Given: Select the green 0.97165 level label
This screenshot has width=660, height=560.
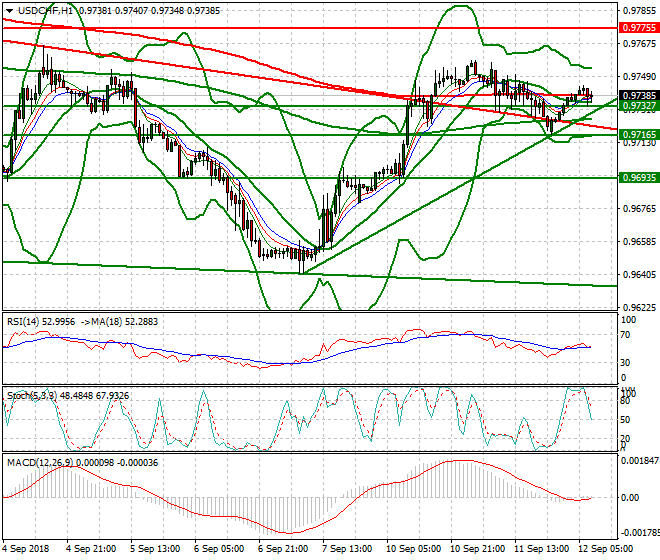Looking at the screenshot, I should [x=639, y=135].
